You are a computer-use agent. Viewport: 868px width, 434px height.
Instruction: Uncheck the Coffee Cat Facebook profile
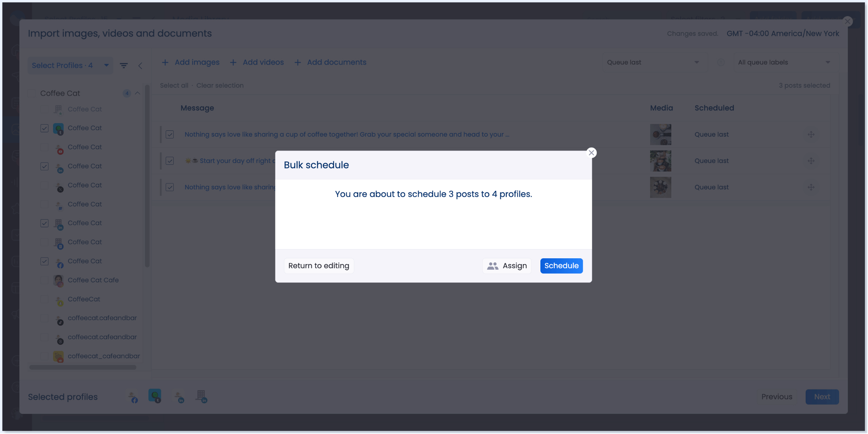tap(44, 261)
